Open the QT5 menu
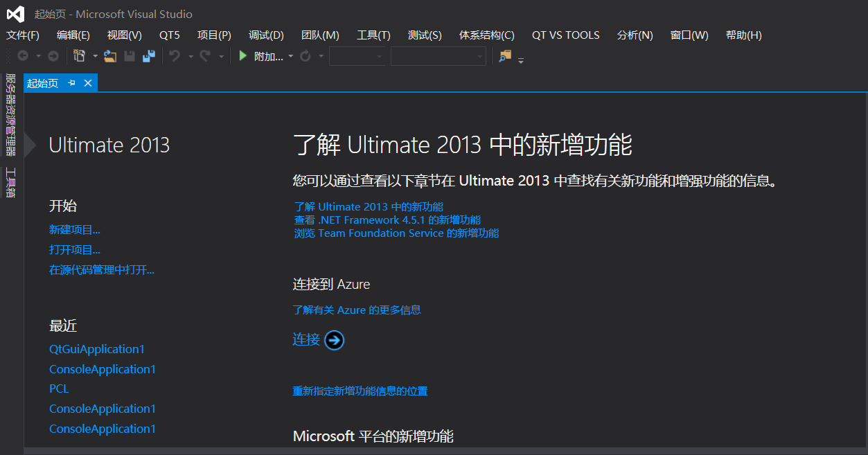This screenshot has height=455, width=868. [170, 35]
